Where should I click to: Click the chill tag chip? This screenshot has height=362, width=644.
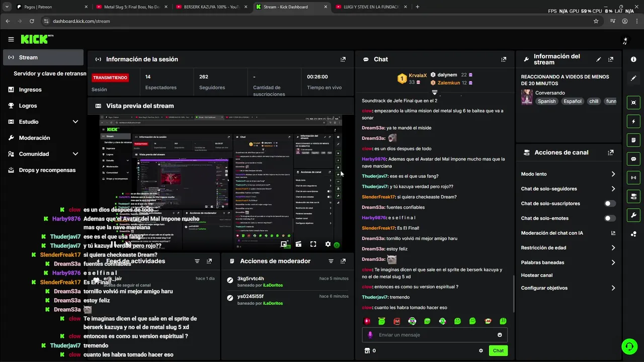[x=594, y=101]
